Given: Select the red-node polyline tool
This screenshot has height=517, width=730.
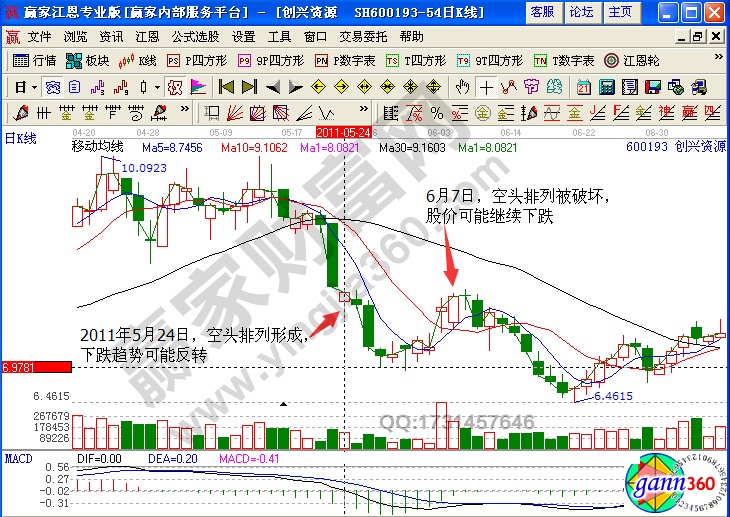Looking at the screenshot, I should coord(509,87).
